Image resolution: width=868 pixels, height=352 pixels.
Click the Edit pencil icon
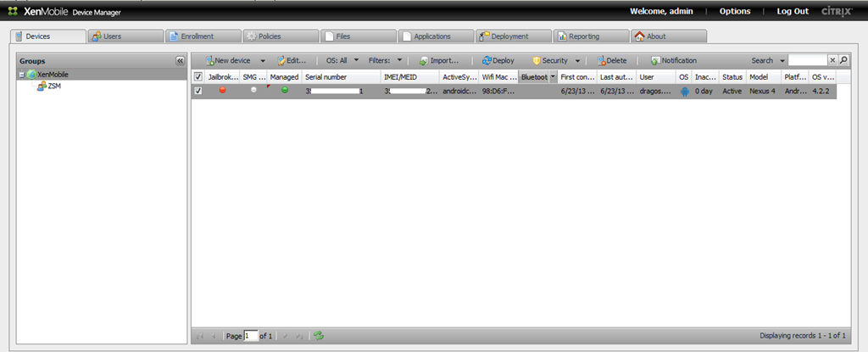click(281, 61)
